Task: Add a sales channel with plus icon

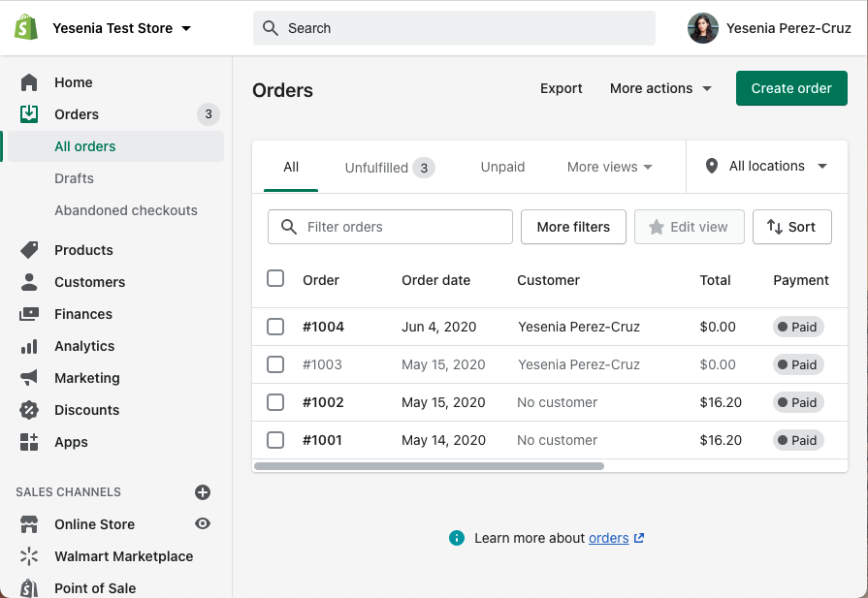Action: coord(203,492)
